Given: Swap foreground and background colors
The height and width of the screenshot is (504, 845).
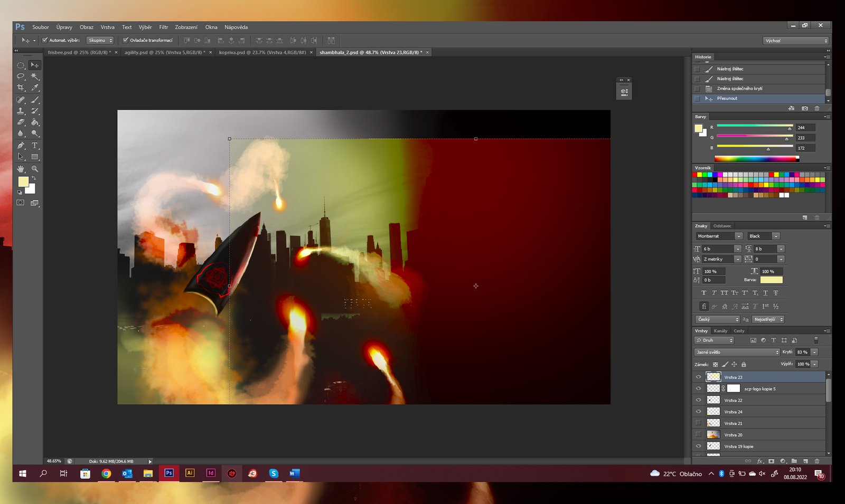Looking at the screenshot, I should pyautogui.click(x=34, y=178).
